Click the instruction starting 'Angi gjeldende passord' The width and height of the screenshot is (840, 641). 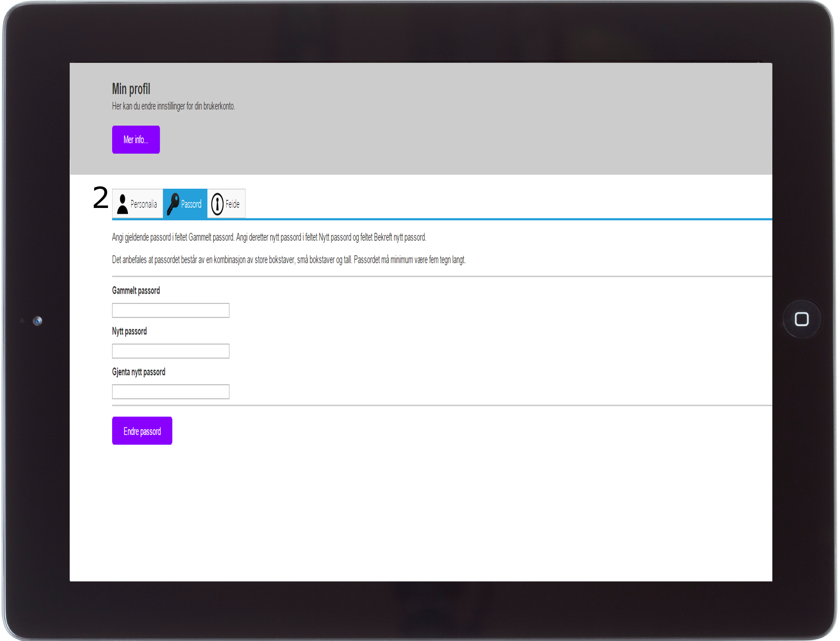269,237
